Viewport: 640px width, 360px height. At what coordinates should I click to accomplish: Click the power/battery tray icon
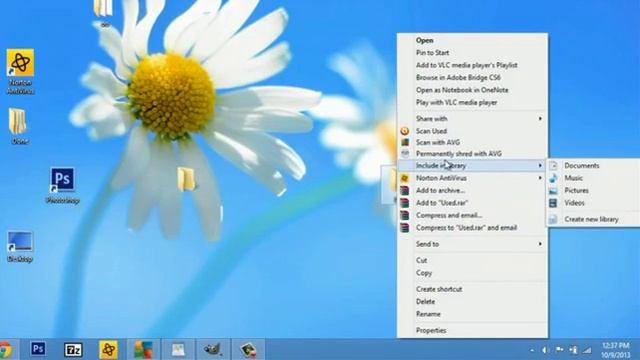point(573,350)
